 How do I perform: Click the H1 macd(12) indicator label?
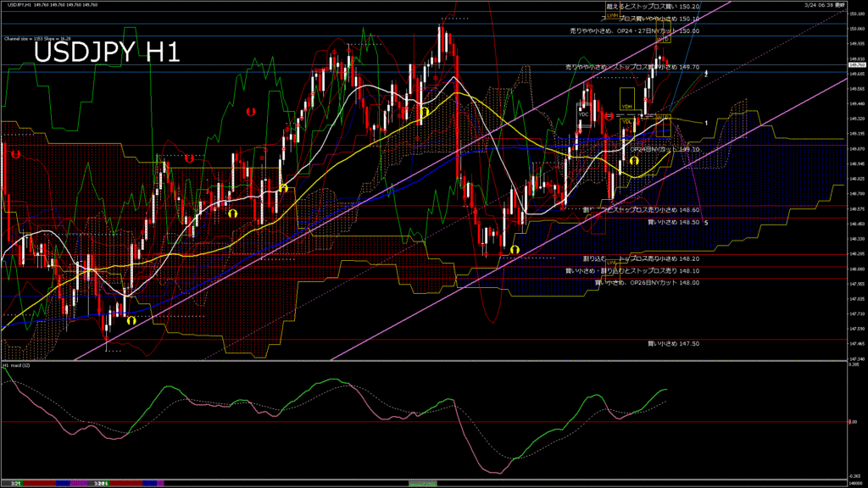pyautogui.click(x=15, y=365)
